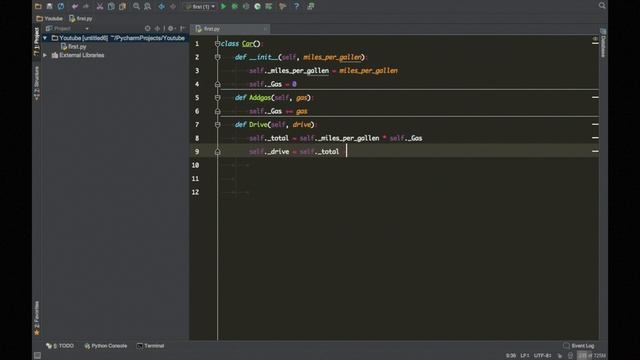
Task: Click the Find magnifier icon
Action: click(136, 6)
